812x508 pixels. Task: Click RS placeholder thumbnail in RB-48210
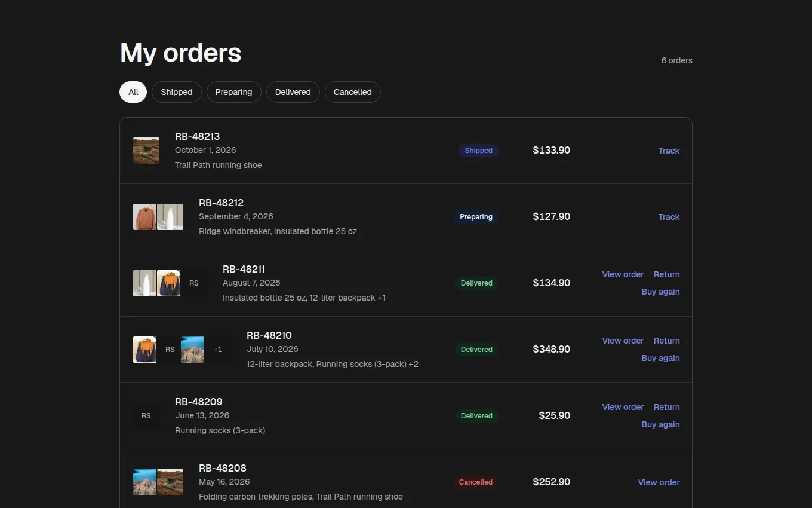pos(168,350)
